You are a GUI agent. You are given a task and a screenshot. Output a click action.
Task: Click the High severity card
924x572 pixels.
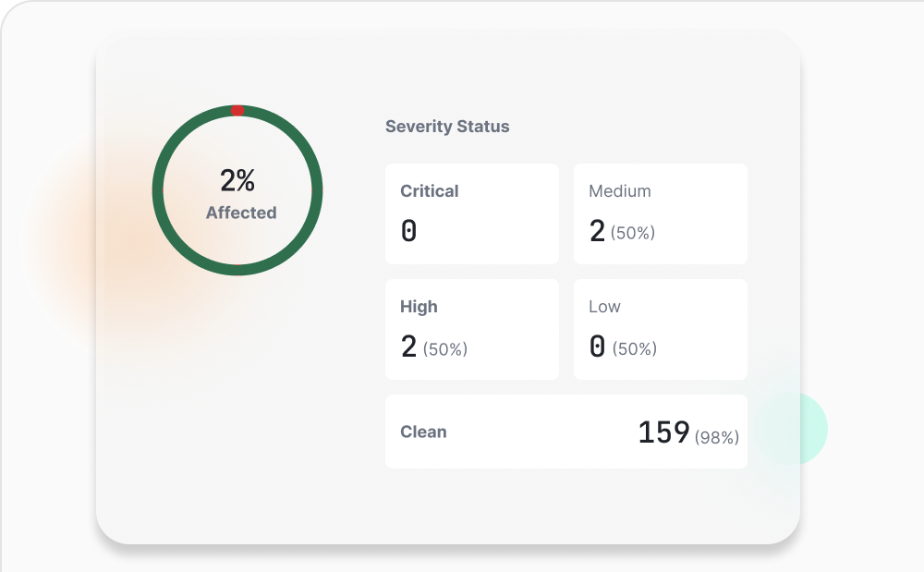coord(471,328)
